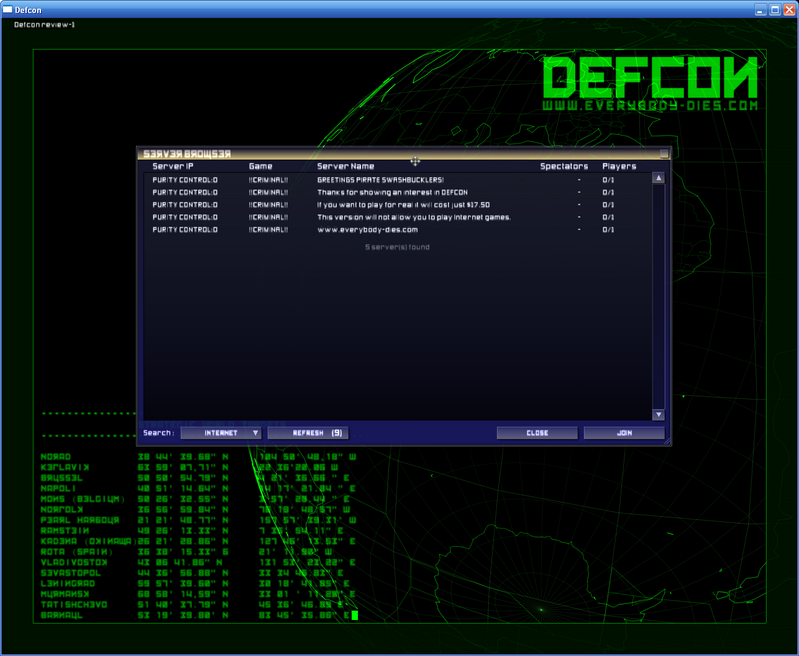This screenshot has height=656, width=799.
Task: Sort by Server Name column header
Action: tap(345, 166)
